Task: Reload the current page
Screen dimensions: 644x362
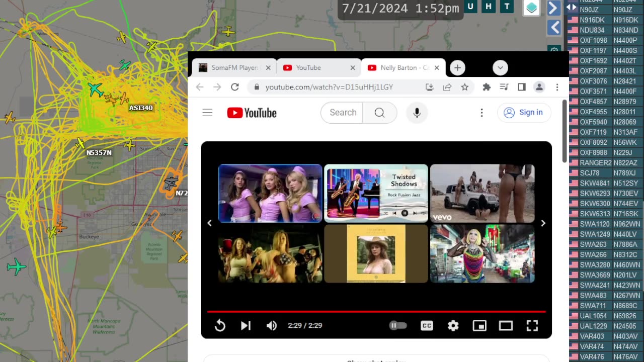Action: pos(235,87)
